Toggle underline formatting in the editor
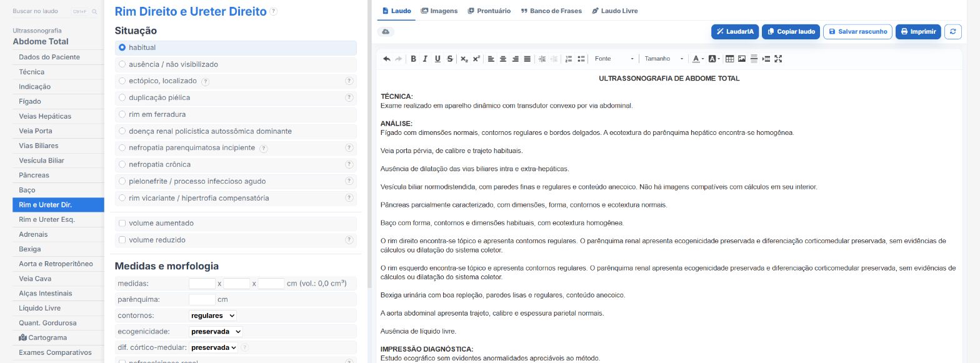Image resolution: width=980 pixels, height=363 pixels. point(437,59)
